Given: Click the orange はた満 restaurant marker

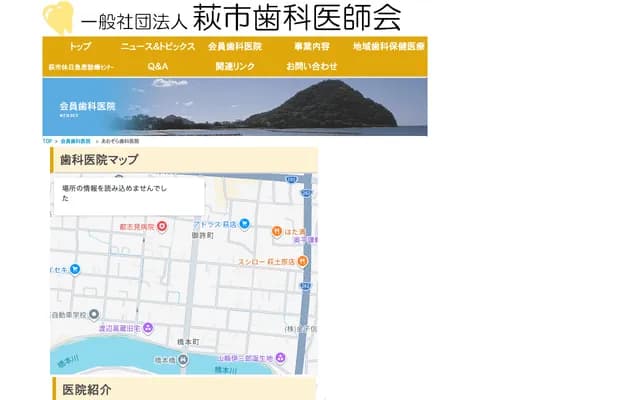Looking at the screenshot, I should (x=277, y=232).
